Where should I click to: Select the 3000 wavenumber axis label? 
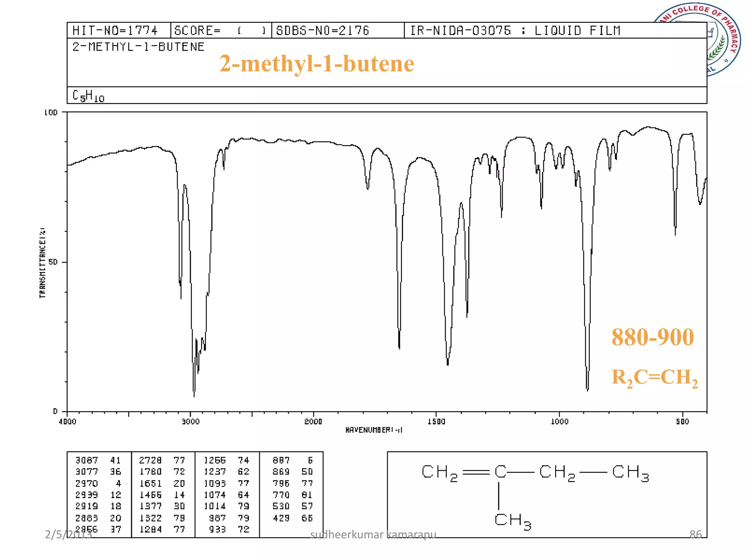(191, 422)
